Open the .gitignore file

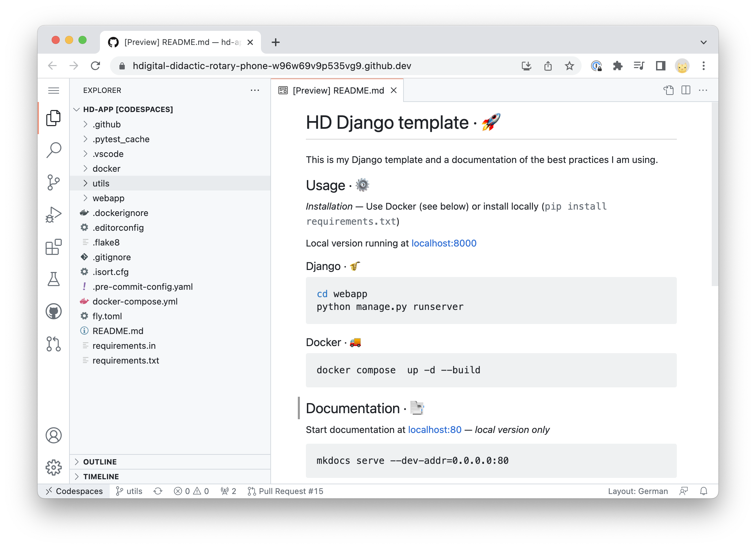(170, 257)
